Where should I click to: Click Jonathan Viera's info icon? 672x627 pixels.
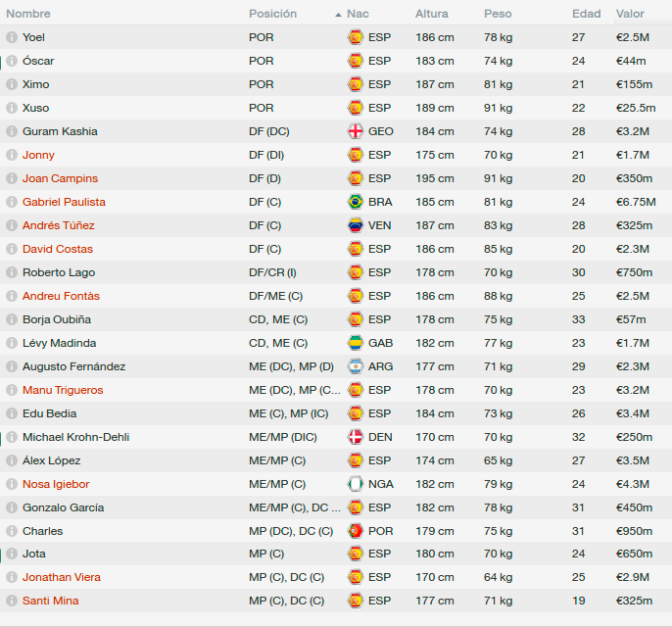(x=12, y=577)
